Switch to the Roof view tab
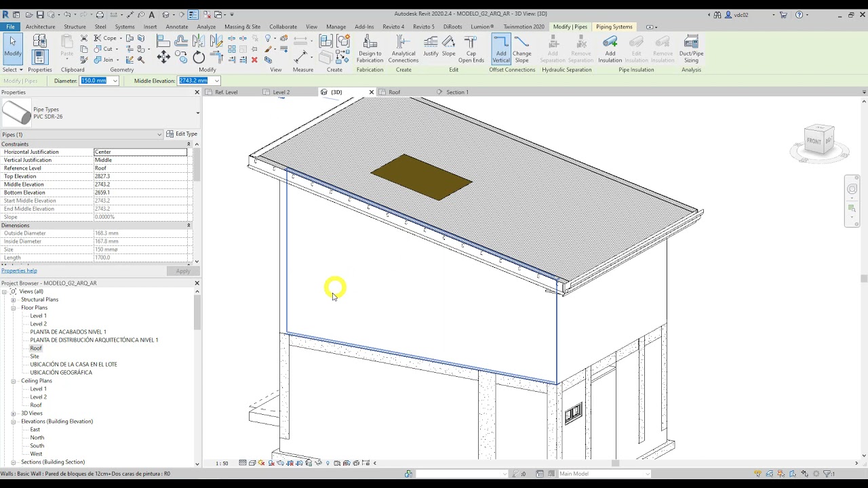Image resolution: width=868 pixels, height=488 pixels. click(x=394, y=92)
